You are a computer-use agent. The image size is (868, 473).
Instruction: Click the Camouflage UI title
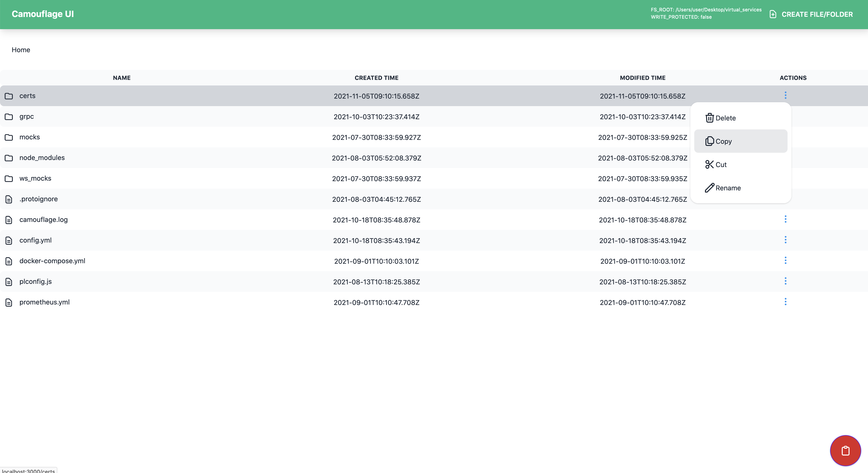coord(43,14)
